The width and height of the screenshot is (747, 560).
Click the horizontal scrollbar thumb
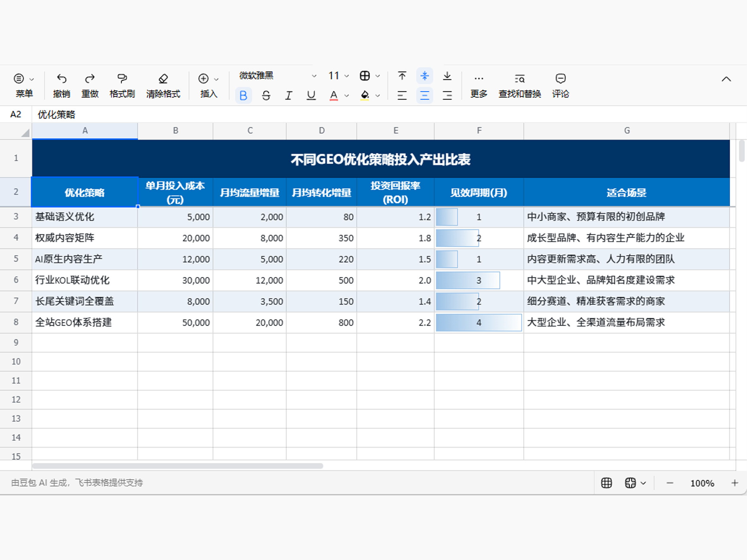(x=178, y=466)
